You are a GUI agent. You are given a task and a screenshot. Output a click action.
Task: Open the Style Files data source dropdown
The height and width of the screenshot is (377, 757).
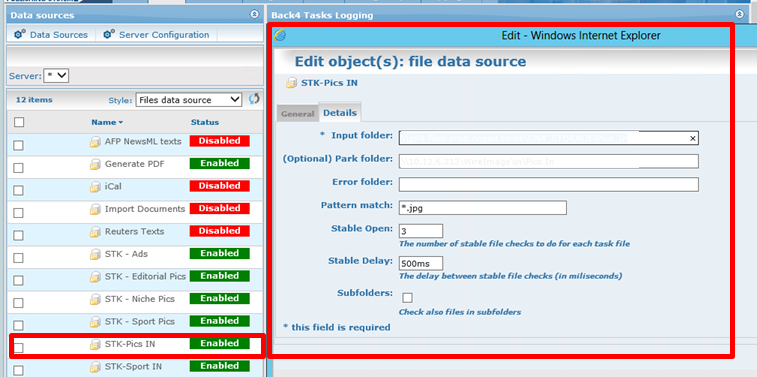pos(188,100)
